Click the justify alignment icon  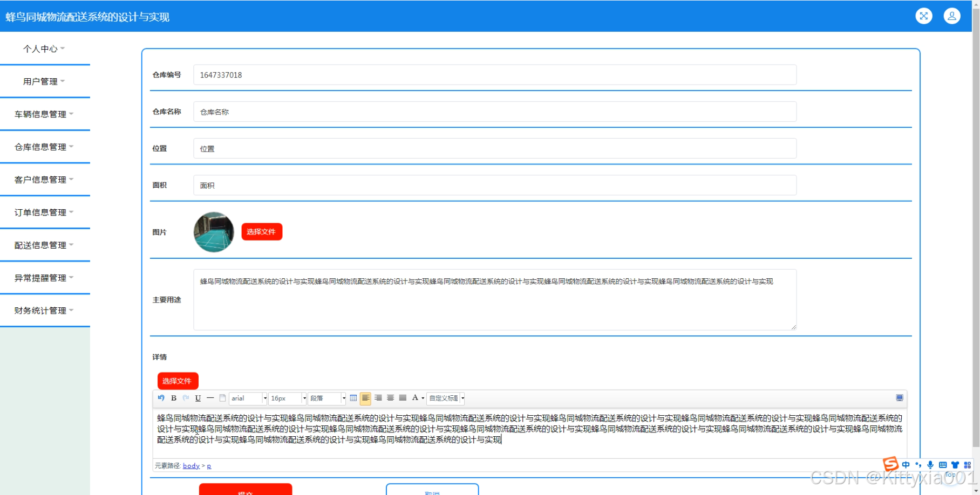click(403, 398)
